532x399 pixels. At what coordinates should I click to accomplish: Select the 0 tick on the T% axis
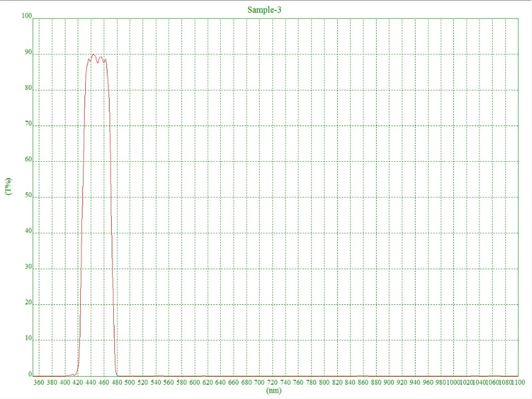[x=30, y=374]
